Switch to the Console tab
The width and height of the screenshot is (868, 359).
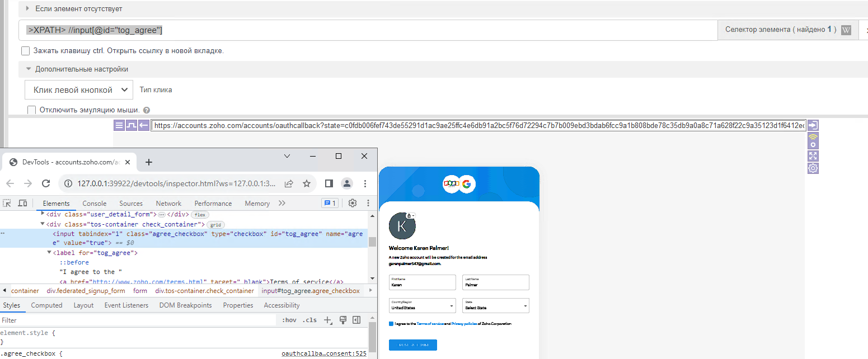94,204
